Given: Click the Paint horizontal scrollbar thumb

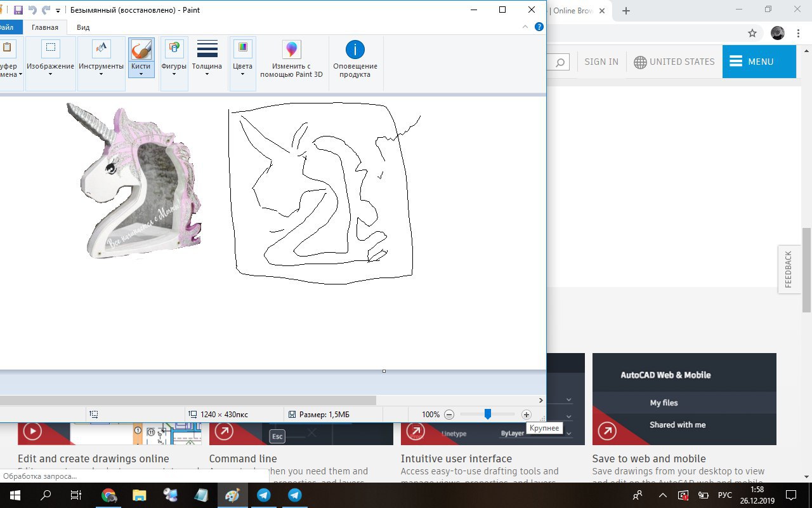Looking at the screenshot, I should click(x=188, y=400).
